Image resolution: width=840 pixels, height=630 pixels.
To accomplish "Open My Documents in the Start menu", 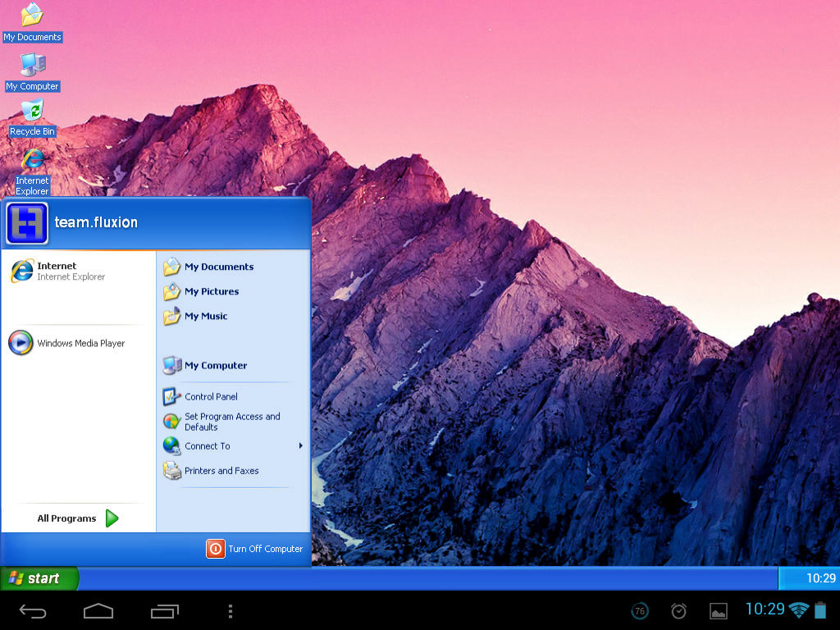I will [209, 267].
